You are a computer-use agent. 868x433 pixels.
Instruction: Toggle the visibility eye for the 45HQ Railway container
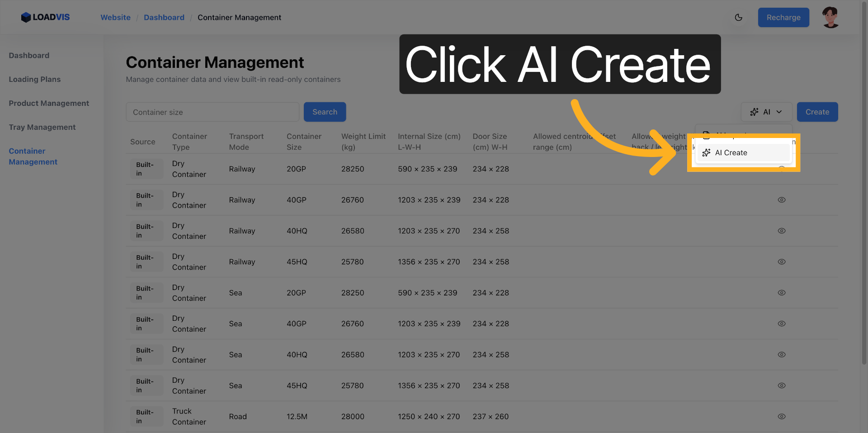[x=782, y=262]
